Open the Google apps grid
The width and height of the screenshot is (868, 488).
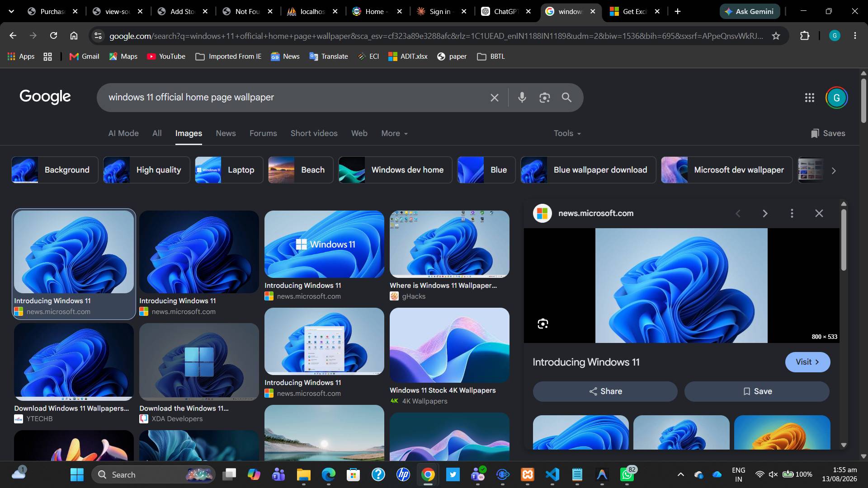point(809,98)
